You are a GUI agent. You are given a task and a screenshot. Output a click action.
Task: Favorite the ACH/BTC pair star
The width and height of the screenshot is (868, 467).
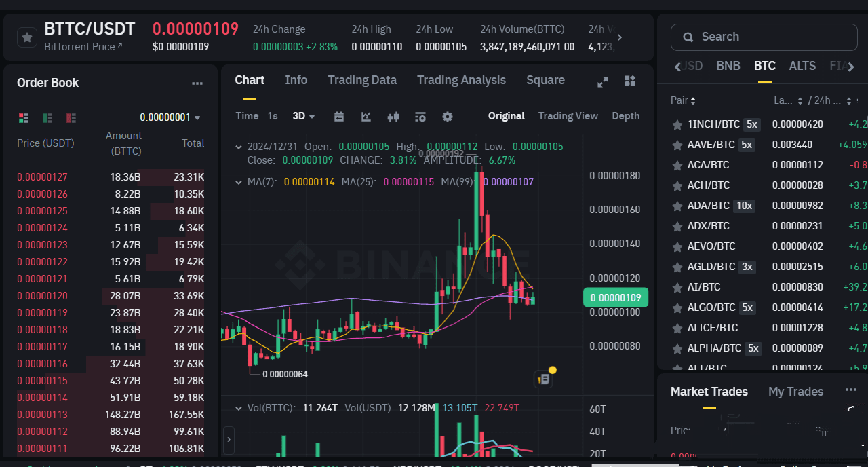click(677, 186)
